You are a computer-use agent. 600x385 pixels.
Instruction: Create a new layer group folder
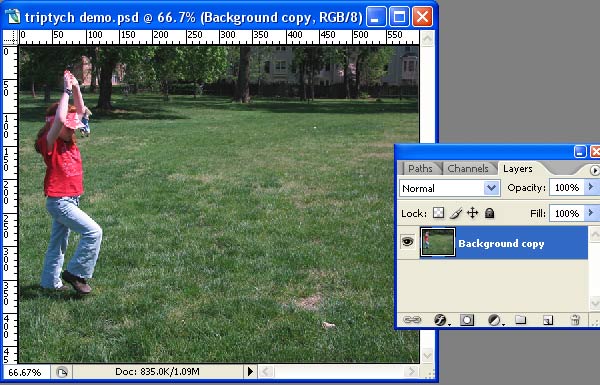520,319
